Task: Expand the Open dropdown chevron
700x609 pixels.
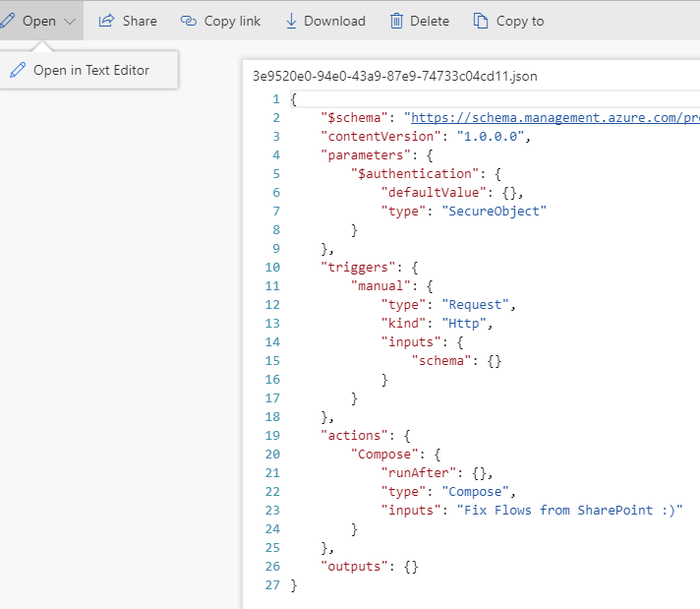Action: tap(69, 21)
